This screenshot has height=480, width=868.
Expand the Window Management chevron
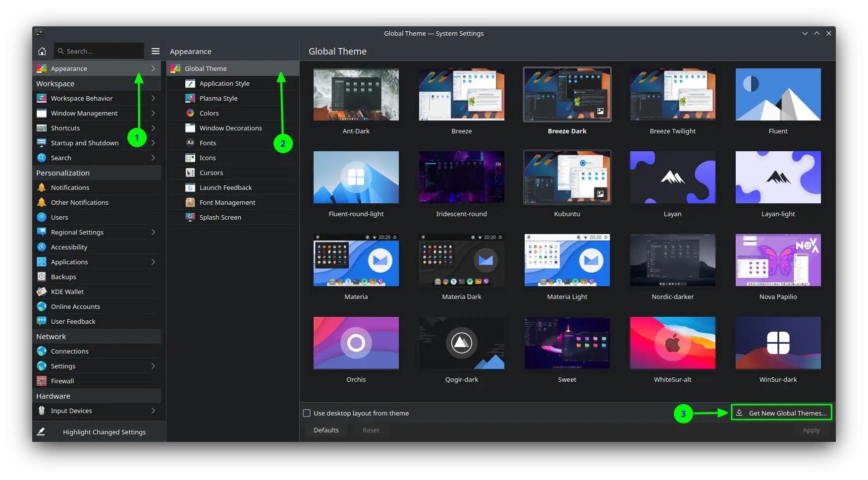pyautogui.click(x=153, y=113)
